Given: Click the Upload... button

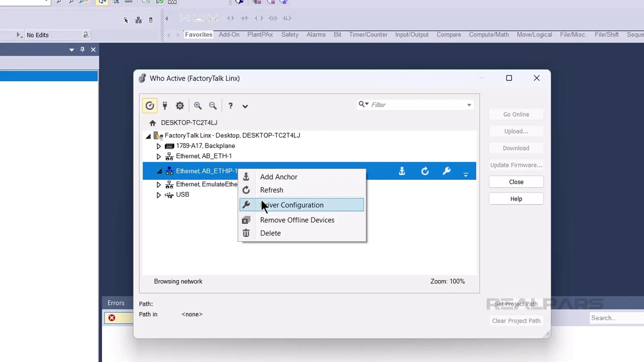Looking at the screenshot, I should click(516, 131).
